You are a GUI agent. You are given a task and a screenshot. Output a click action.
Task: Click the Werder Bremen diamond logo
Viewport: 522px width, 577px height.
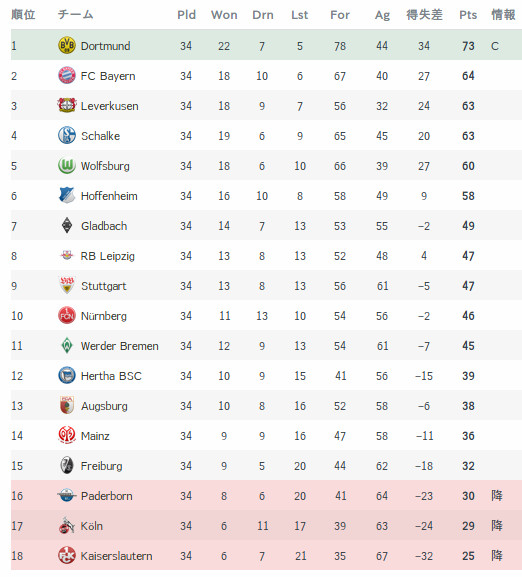67,346
